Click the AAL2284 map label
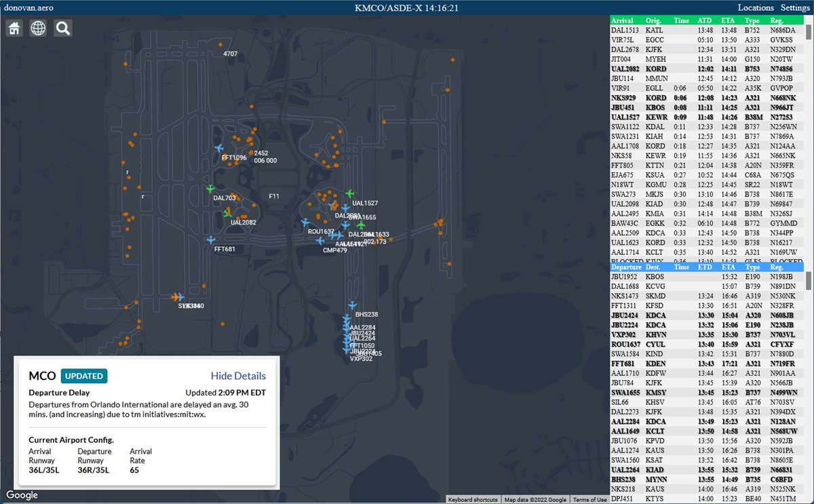Image resolution: width=814 pixels, height=504 pixels. point(362,328)
